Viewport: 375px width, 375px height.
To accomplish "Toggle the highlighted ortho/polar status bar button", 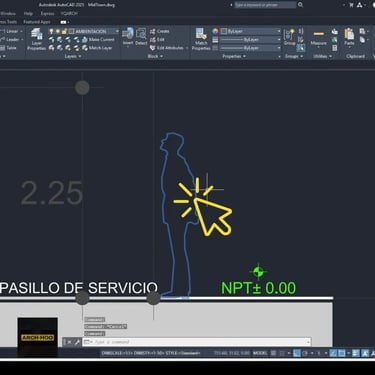I will coord(297,353).
